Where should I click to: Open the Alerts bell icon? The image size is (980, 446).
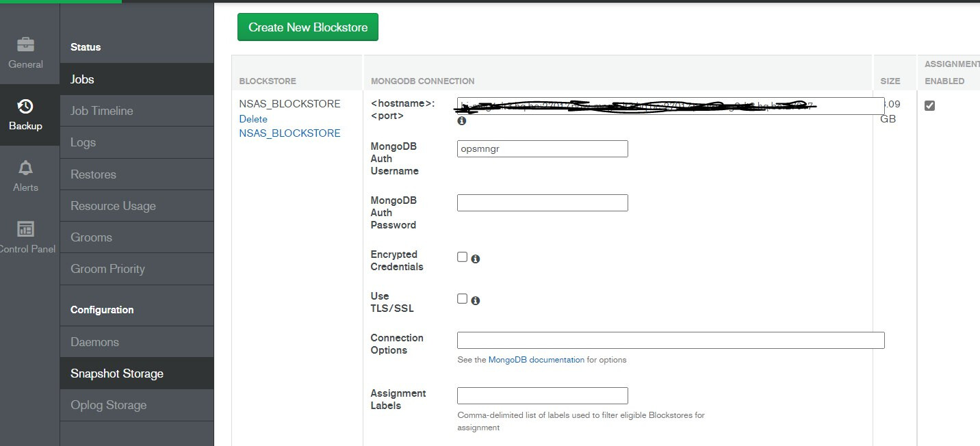tap(25, 168)
